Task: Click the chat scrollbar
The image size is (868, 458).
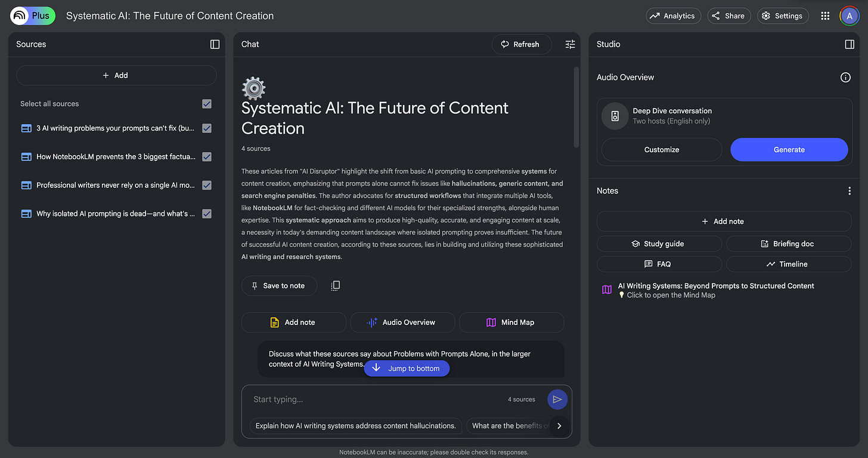Action: click(x=576, y=107)
